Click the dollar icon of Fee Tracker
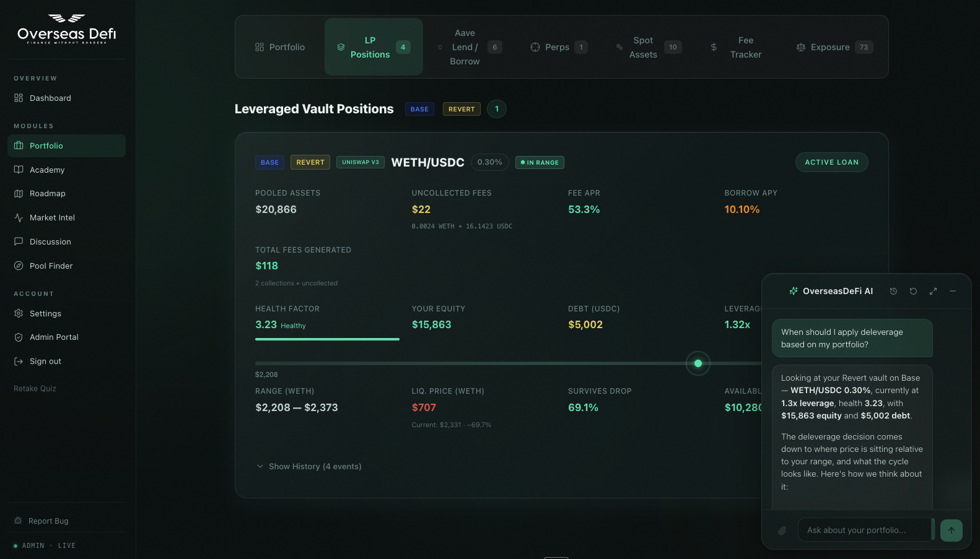 [714, 47]
